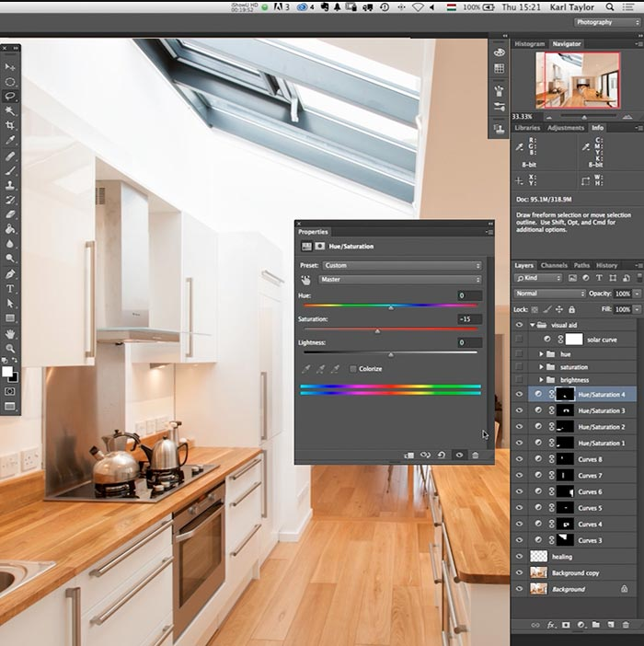
Task: Expand the saturation layer group
Action: point(542,367)
